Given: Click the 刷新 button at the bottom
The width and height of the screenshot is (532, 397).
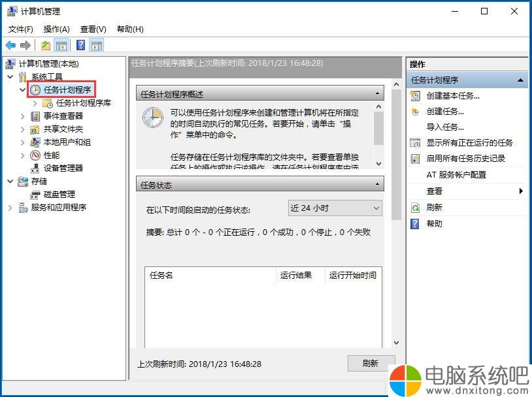Looking at the screenshot, I should [371, 364].
